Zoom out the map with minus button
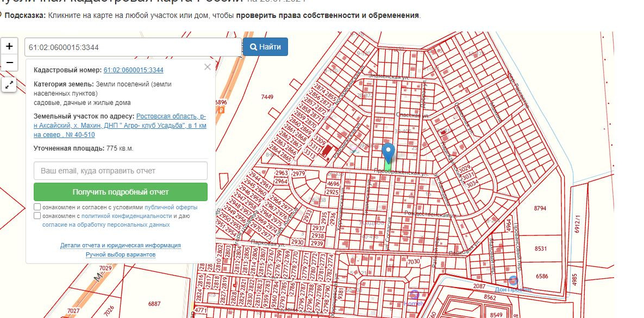 [9, 63]
